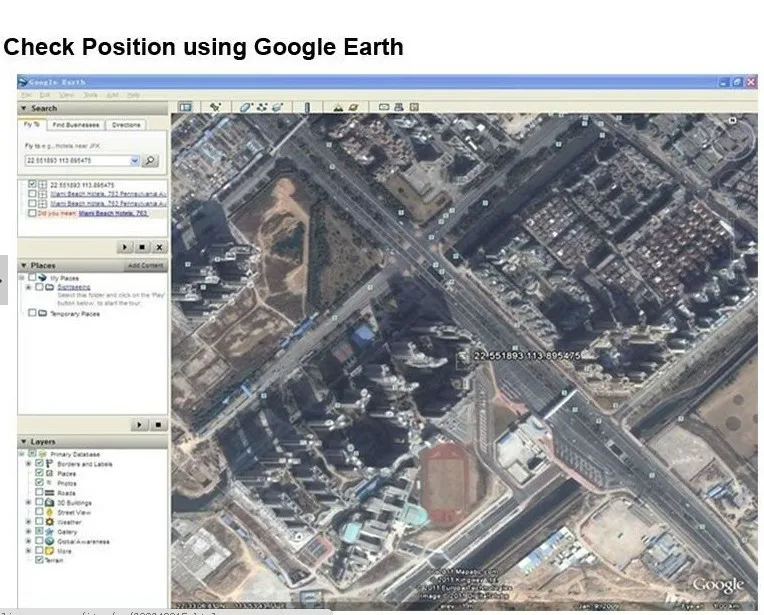Uncheck the Photos layer checkbox
This screenshot has height=615, width=764.
[x=39, y=482]
